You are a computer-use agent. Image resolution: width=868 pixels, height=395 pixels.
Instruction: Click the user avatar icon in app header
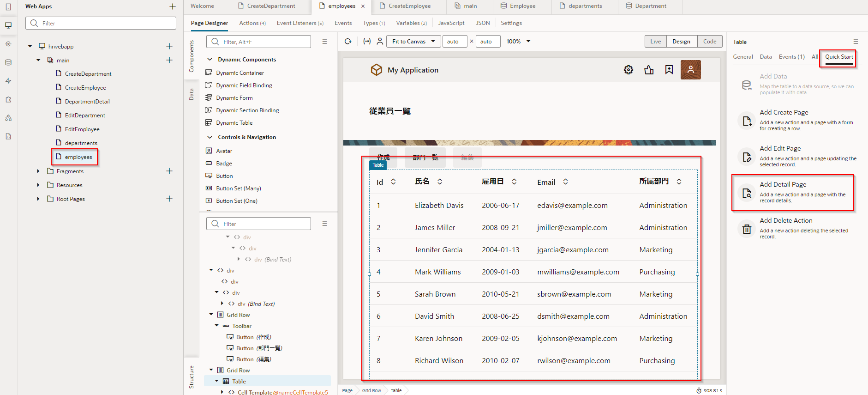pos(690,70)
